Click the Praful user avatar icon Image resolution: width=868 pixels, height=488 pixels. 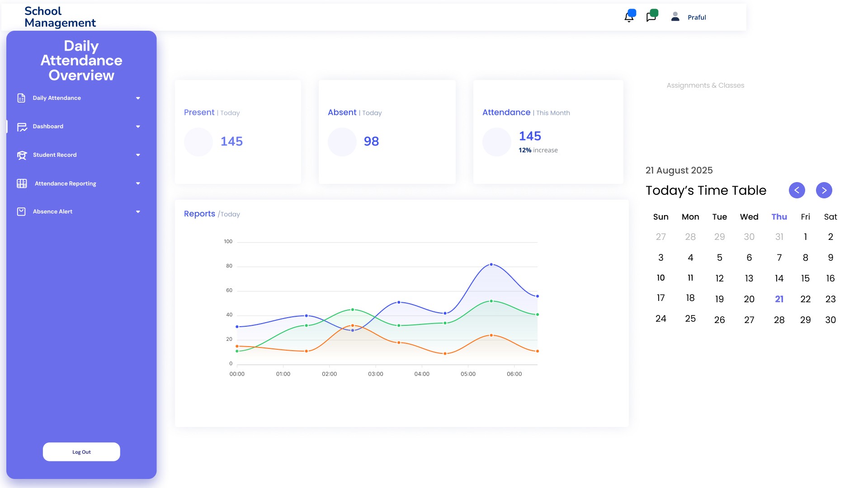675,17
